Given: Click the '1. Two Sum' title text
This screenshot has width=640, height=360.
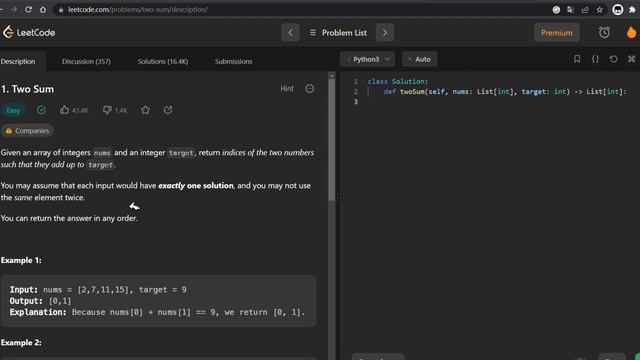Looking at the screenshot, I should [x=27, y=89].
